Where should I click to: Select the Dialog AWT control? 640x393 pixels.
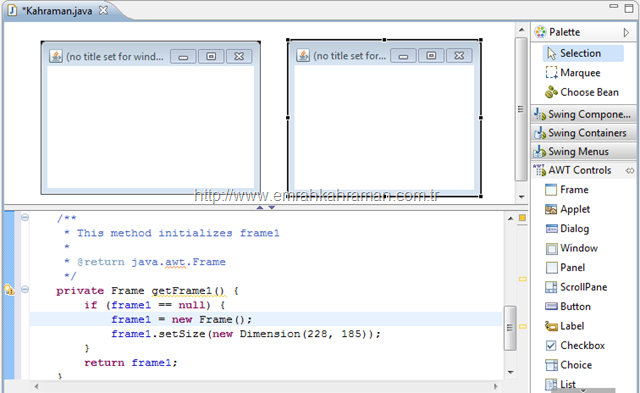567,229
